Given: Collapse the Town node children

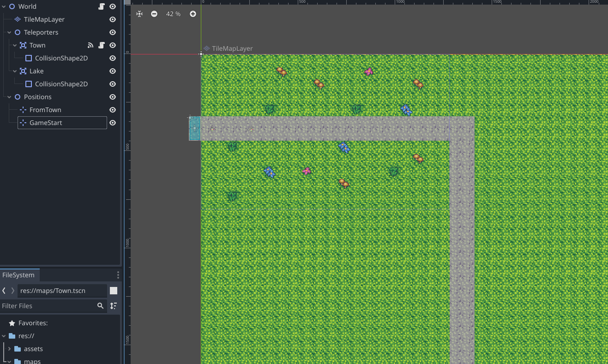Looking at the screenshot, I should pos(15,45).
